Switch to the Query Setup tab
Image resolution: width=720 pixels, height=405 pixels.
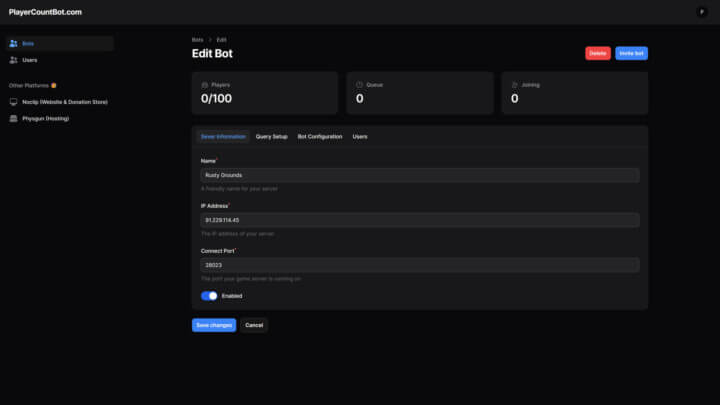pos(271,136)
